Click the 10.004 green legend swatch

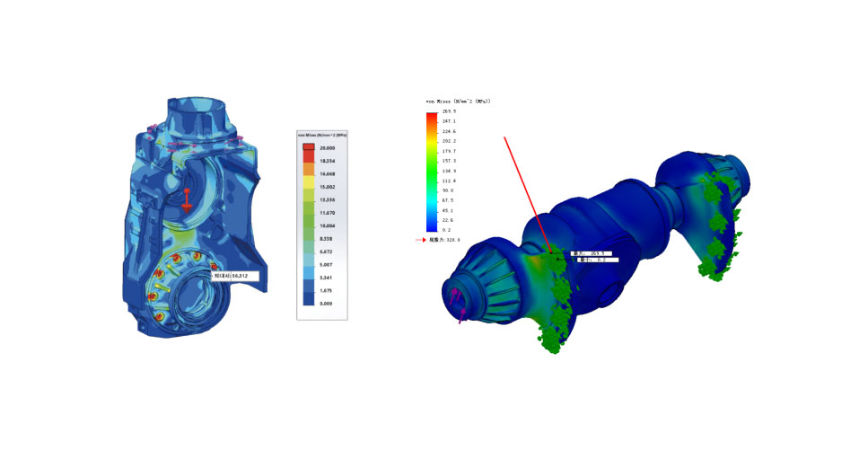tap(307, 225)
